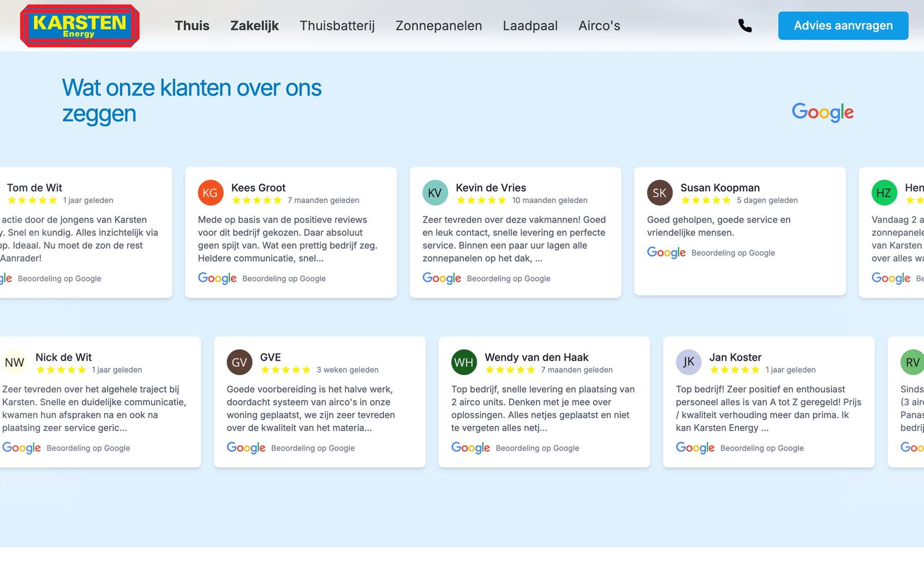
Task: Click Susan Koopman's SK avatar
Action: pos(660,193)
